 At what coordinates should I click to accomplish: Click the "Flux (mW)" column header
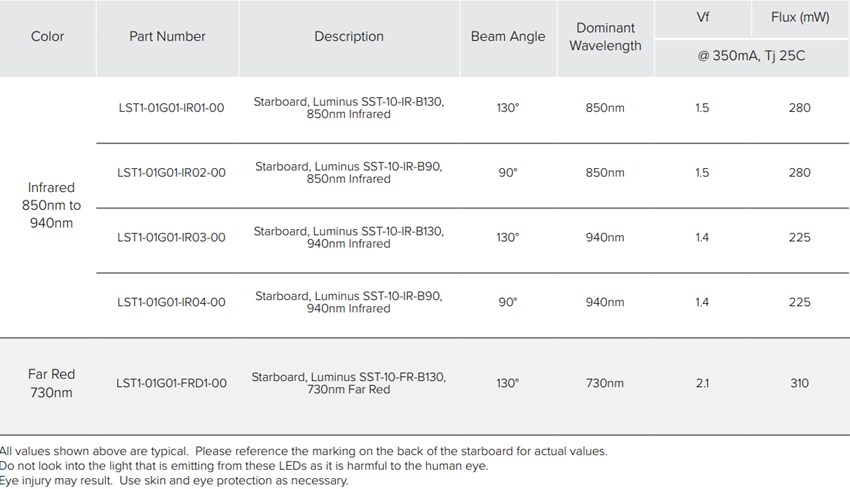click(x=800, y=18)
